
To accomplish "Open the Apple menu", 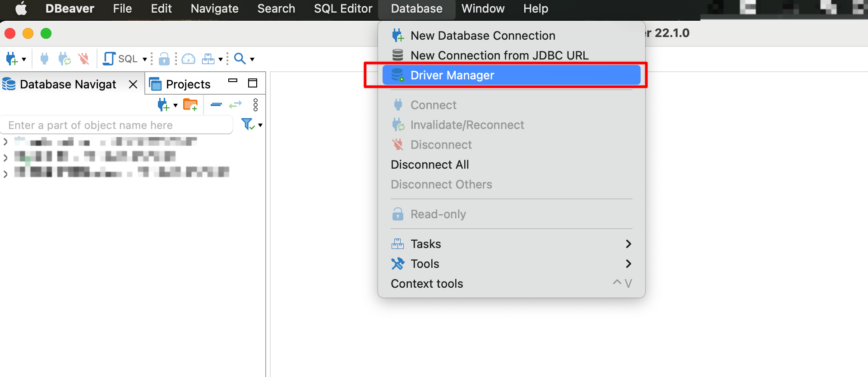I will pos(21,9).
